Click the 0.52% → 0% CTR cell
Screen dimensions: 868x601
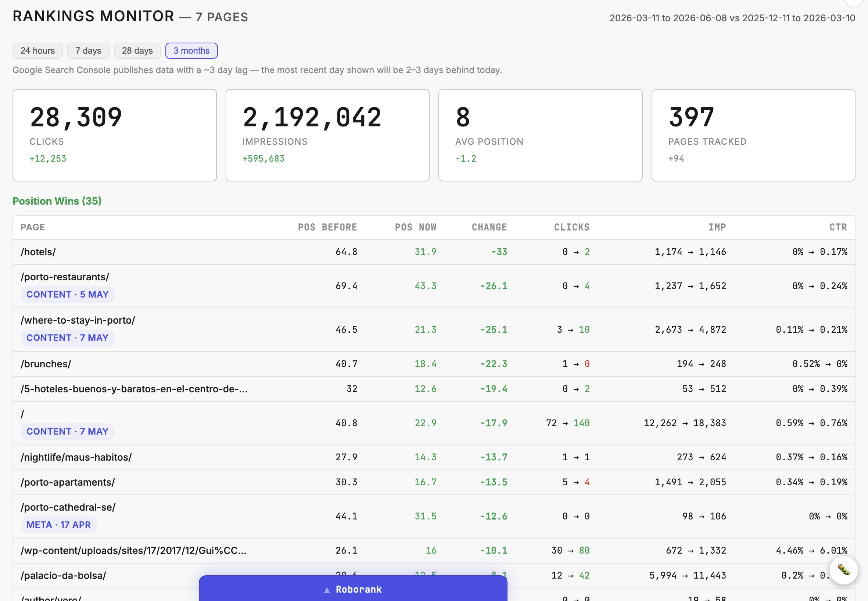(x=820, y=364)
